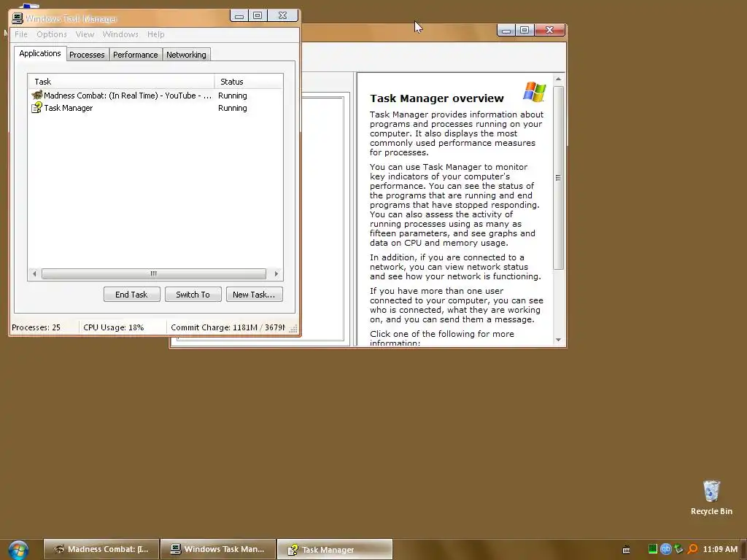The height and width of the screenshot is (560, 747).
Task: Sort by the Task column header
Action: [122, 82]
